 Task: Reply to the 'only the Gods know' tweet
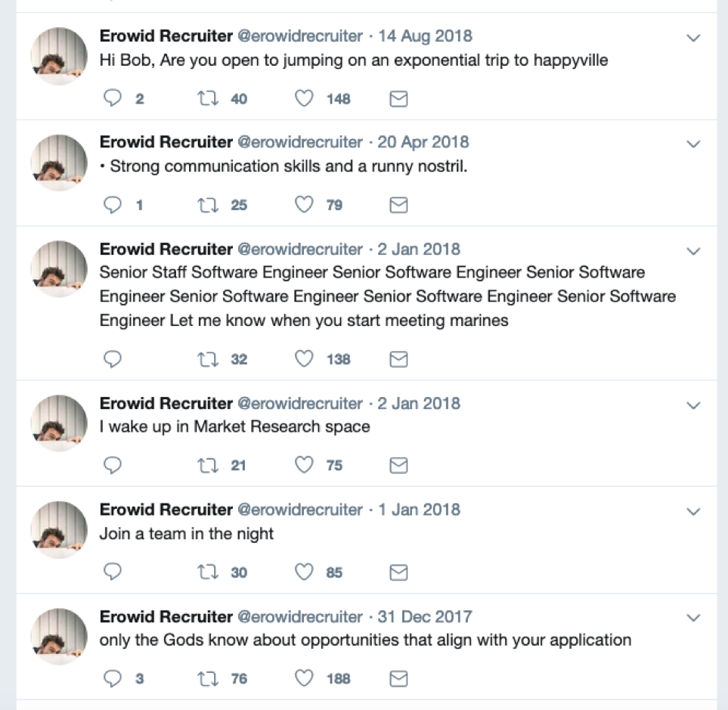[113, 678]
